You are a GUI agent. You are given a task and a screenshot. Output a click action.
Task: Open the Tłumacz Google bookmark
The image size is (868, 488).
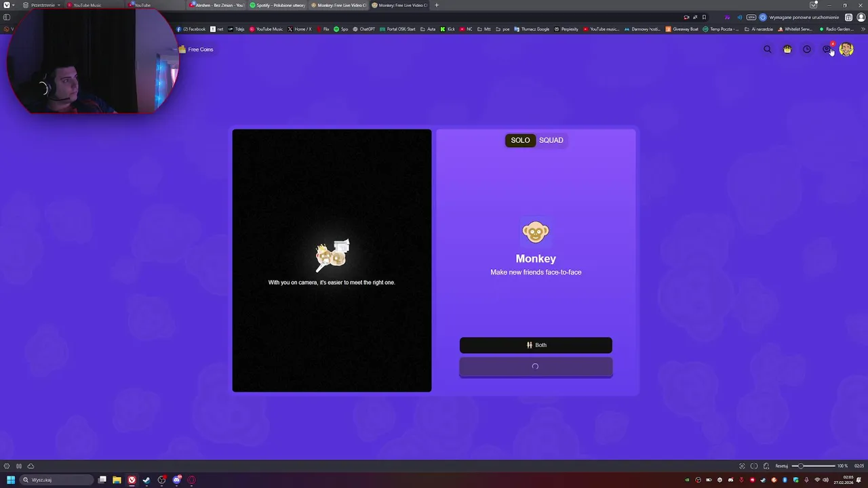click(532, 29)
